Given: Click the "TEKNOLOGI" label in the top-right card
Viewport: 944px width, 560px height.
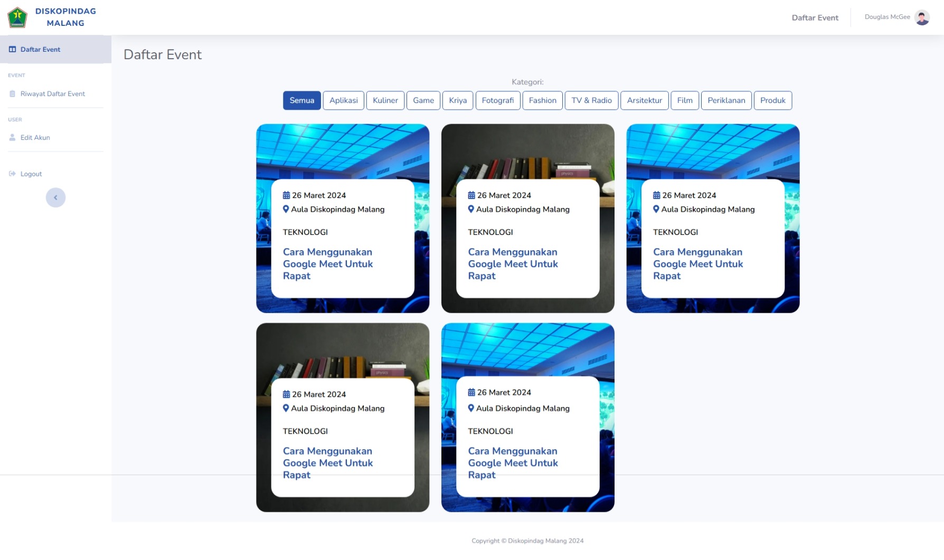Looking at the screenshot, I should [675, 232].
